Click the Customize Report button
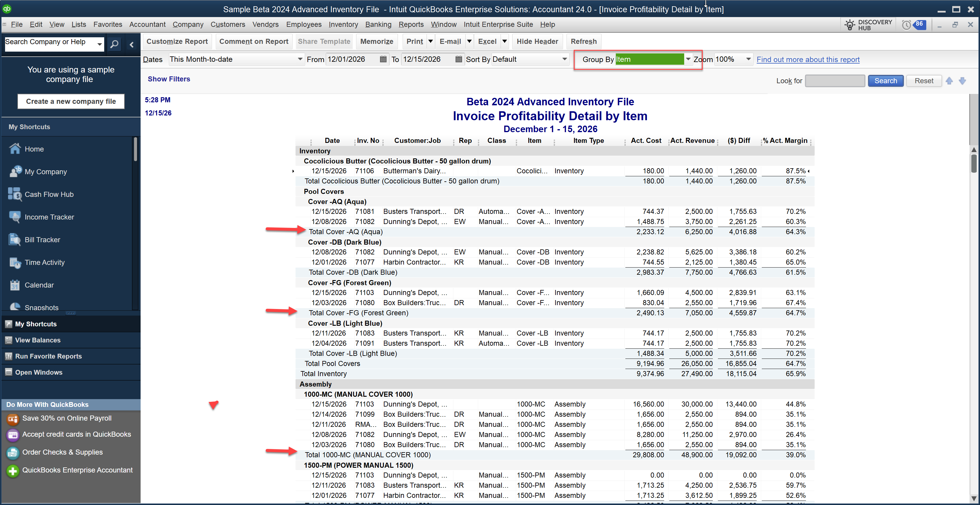This screenshot has width=980, height=505. coord(177,41)
